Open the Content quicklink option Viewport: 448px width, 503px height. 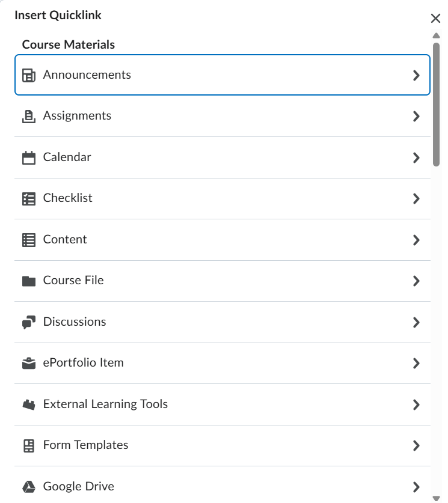click(222, 240)
